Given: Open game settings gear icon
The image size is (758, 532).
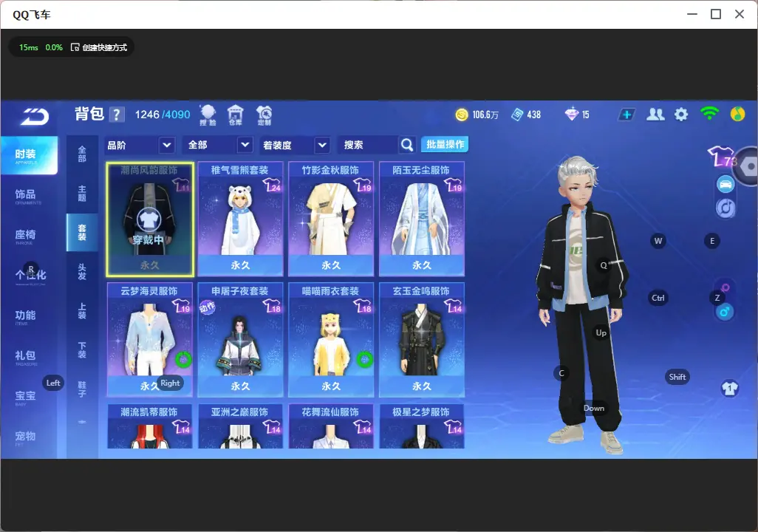Looking at the screenshot, I should [681, 115].
